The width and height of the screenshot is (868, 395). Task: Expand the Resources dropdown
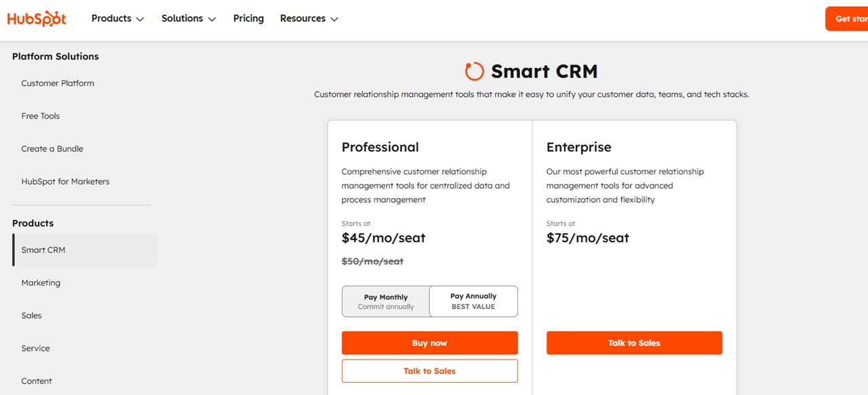click(309, 18)
